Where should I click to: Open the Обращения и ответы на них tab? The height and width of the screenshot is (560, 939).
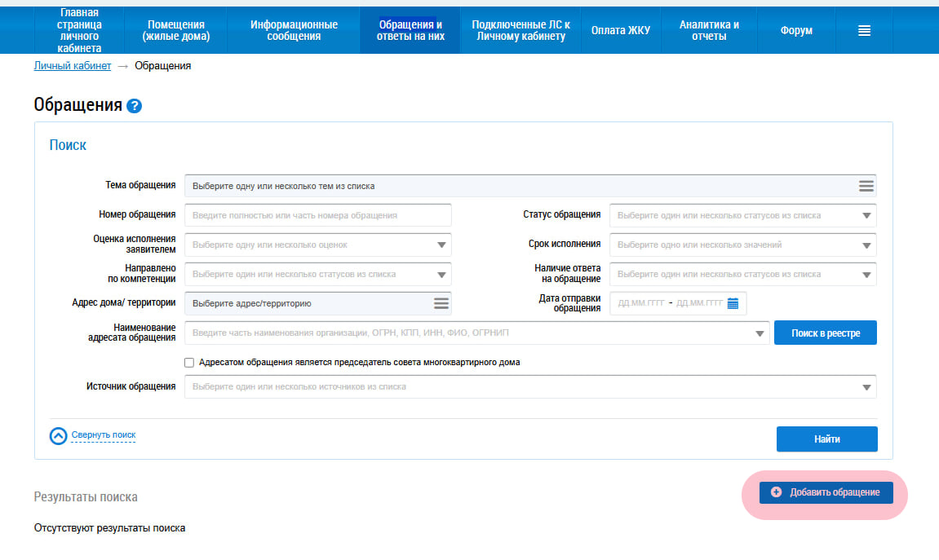(x=410, y=30)
